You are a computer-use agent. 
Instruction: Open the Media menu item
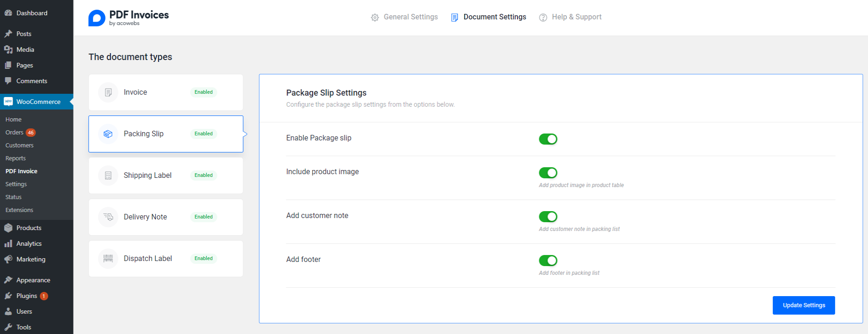tap(37, 49)
